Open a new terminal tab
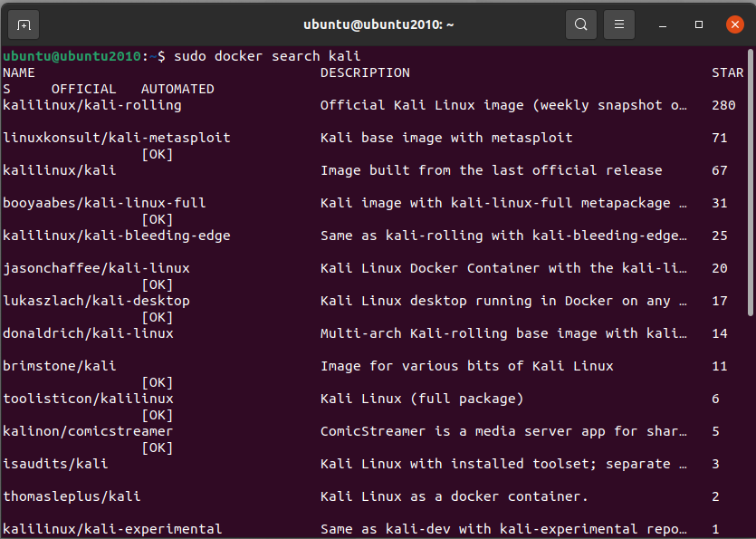This screenshot has height=539, width=756. pyautogui.click(x=24, y=24)
